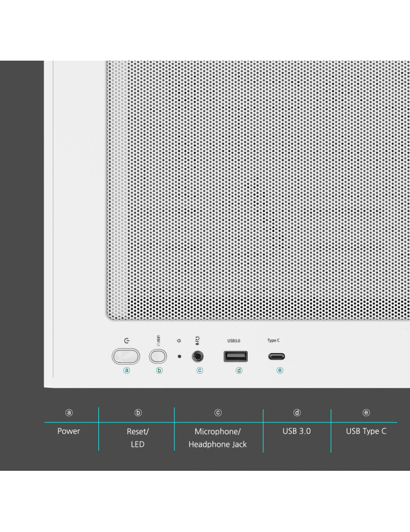The width and height of the screenshot is (410, 532).
Task: Click the USB Type C port
Action: coord(276,356)
